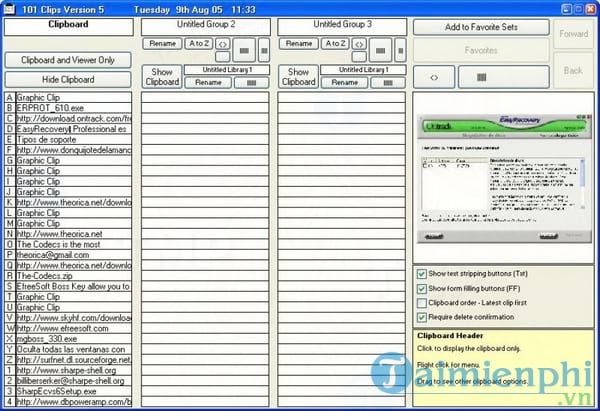Click the <> button below Favorites
This screenshot has width=600, height=411.
point(434,76)
